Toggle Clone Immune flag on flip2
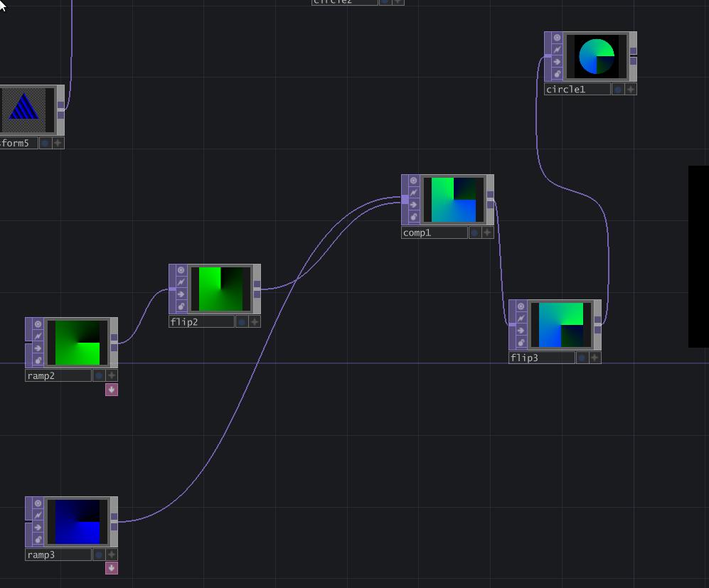The image size is (709, 588). [x=181, y=282]
